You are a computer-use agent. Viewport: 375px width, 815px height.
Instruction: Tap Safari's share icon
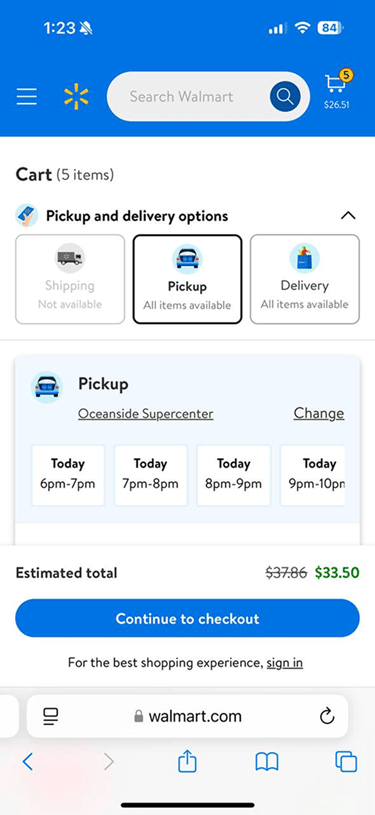click(x=187, y=762)
